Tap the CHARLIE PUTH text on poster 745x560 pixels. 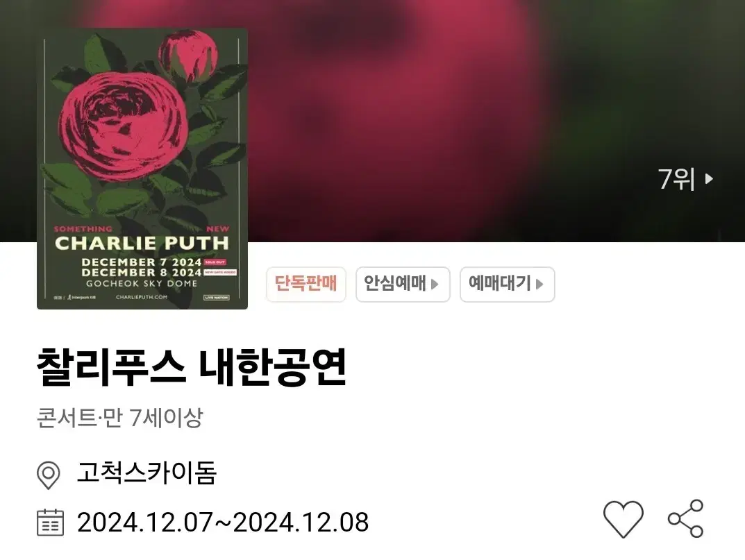pos(142,243)
